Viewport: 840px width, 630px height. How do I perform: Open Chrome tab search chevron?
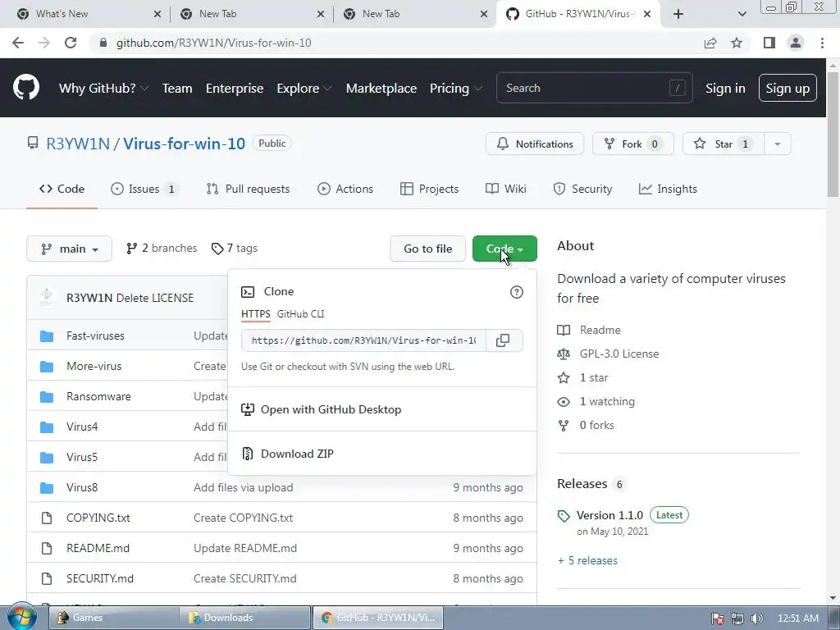click(742, 14)
